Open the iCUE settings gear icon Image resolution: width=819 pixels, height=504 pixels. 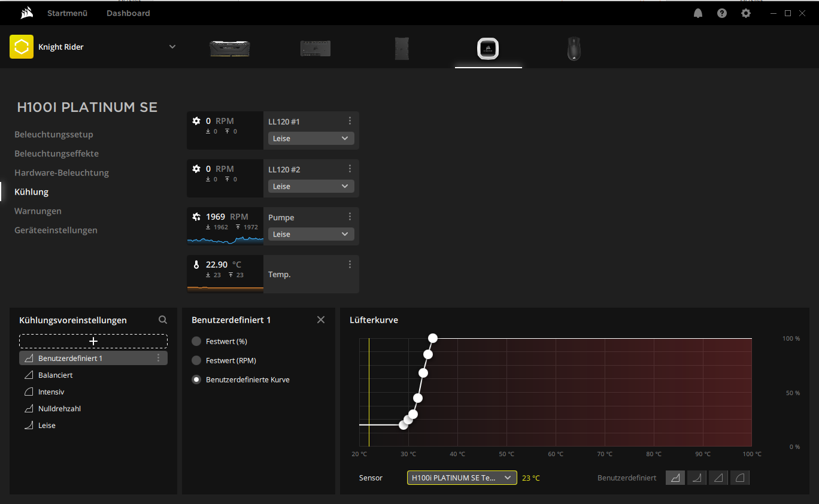pyautogui.click(x=746, y=13)
